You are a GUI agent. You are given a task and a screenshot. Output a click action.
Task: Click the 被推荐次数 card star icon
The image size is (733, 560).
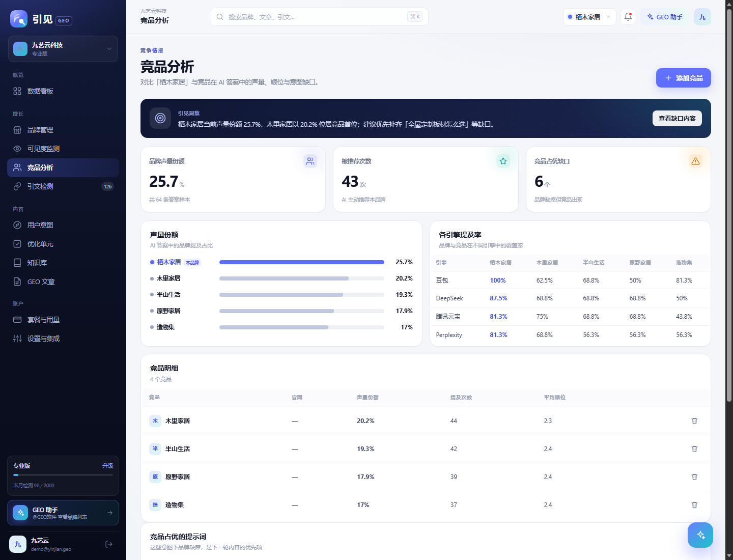[x=503, y=161]
